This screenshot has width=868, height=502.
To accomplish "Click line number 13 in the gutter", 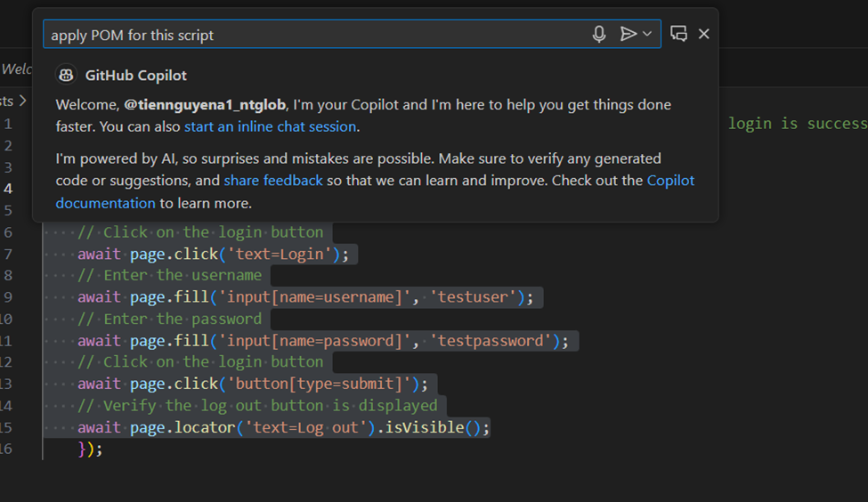I will click(6, 384).
